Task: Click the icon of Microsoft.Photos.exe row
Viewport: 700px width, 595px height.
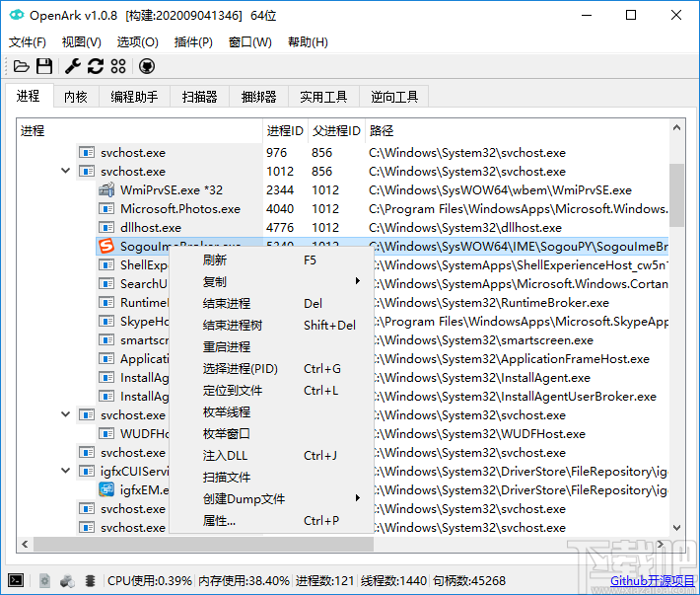Action: 106,208
